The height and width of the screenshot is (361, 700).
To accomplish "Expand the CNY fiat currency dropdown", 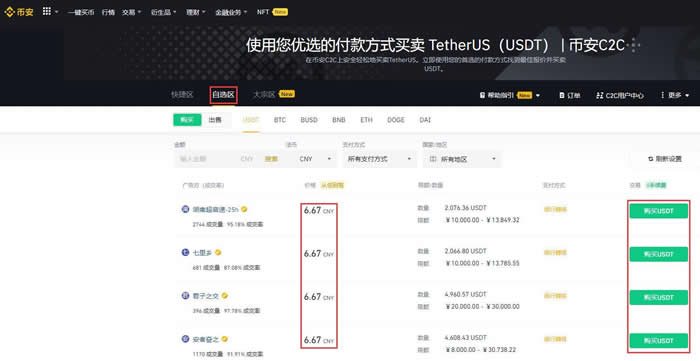I will pos(316,159).
